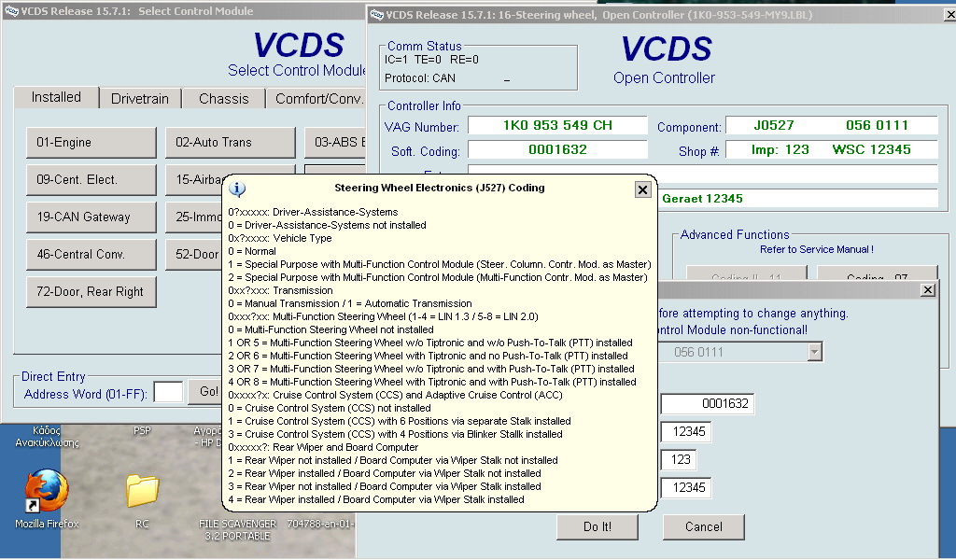This screenshot has height=560, width=956.
Task: Expand the 056 0111 component dropdown
Action: (814, 352)
